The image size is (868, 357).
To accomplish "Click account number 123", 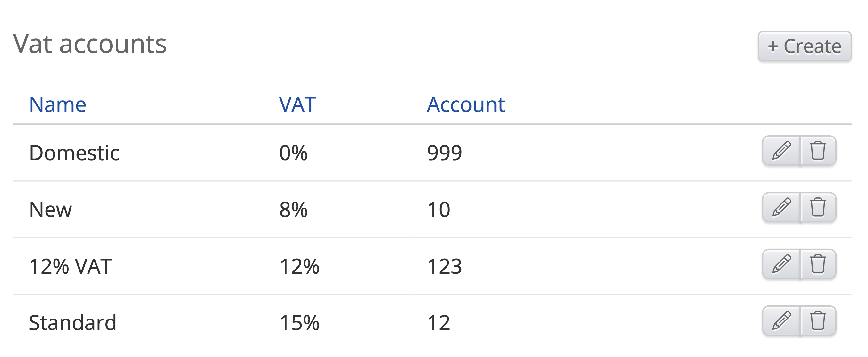I will tap(445, 266).
